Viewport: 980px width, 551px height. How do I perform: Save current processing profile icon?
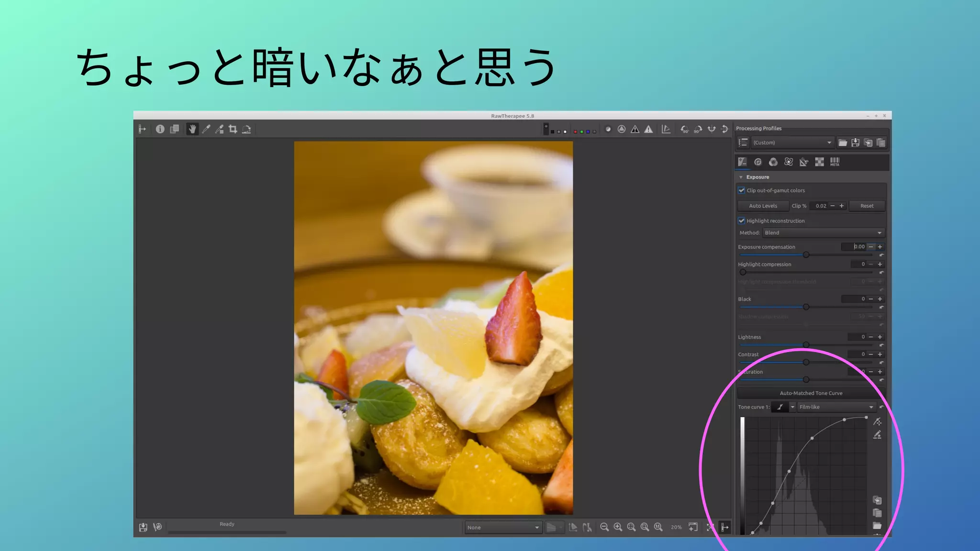[x=855, y=143]
